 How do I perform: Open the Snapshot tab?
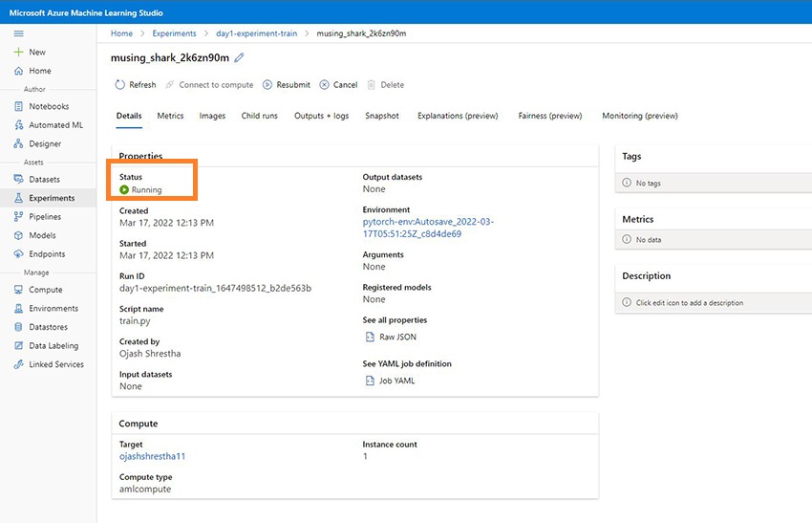[382, 116]
